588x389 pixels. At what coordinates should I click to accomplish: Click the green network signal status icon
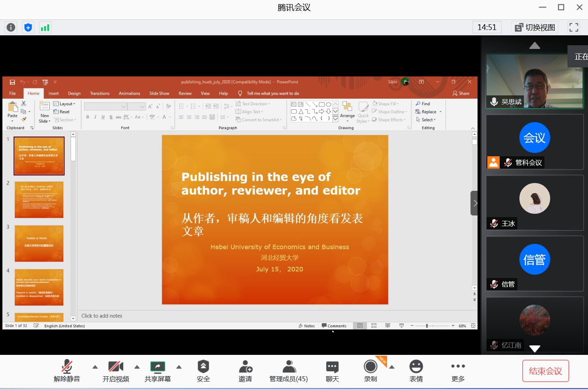click(45, 28)
